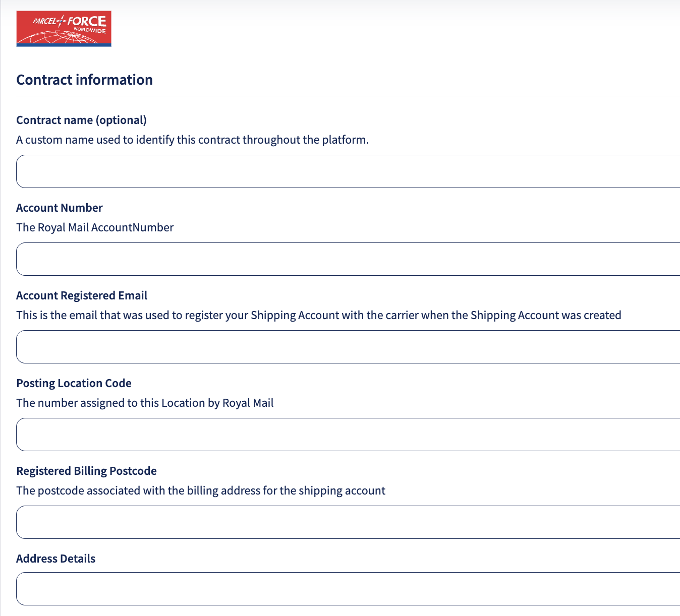Focus the Posting Location Code input
This screenshot has width=680, height=616.
pos(348,435)
